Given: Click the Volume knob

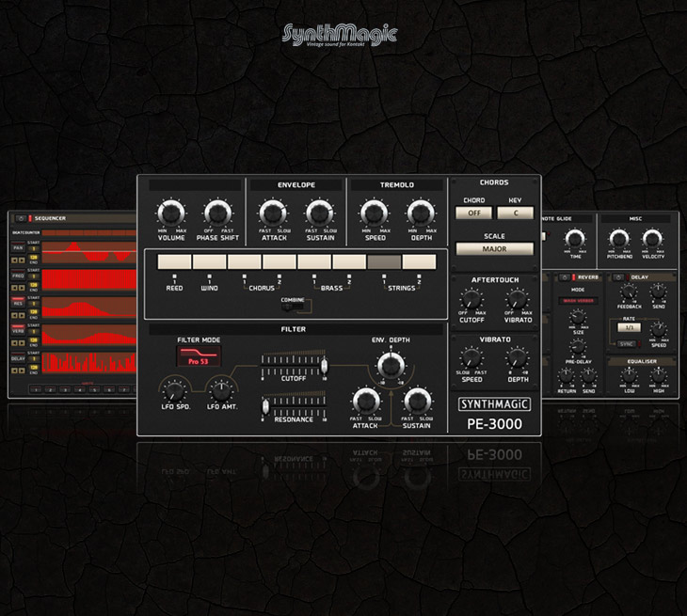Looking at the screenshot, I should pyautogui.click(x=171, y=213).
